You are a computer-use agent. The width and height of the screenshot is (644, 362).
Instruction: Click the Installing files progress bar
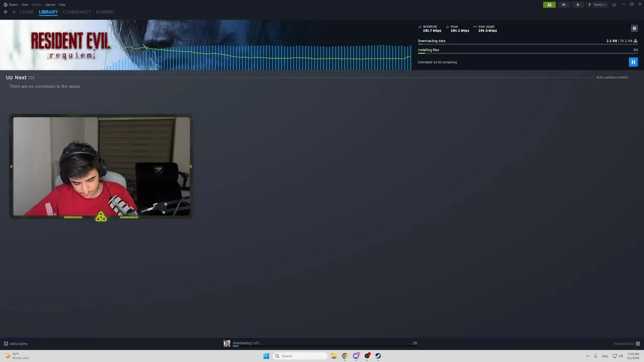tap(528, 53)
